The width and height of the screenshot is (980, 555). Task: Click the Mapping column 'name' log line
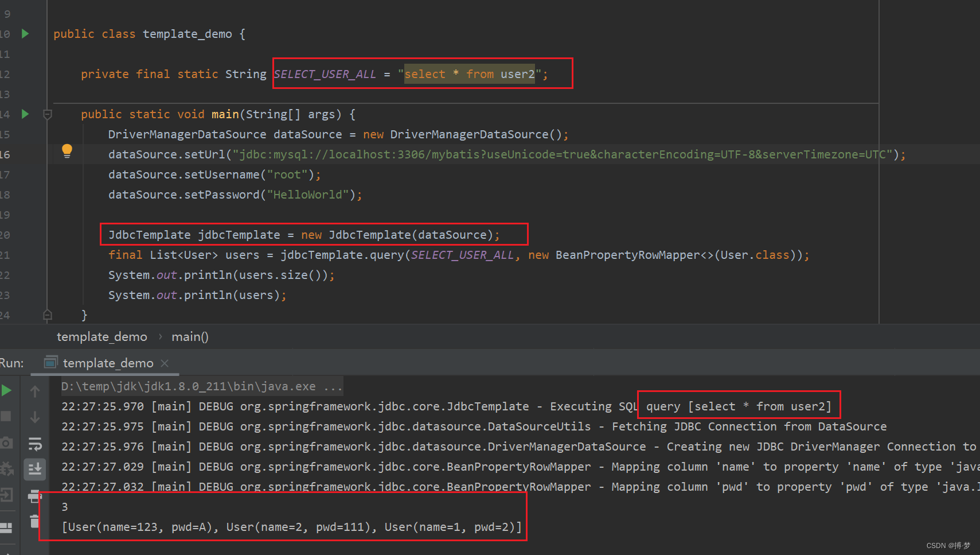click(521, 467)
